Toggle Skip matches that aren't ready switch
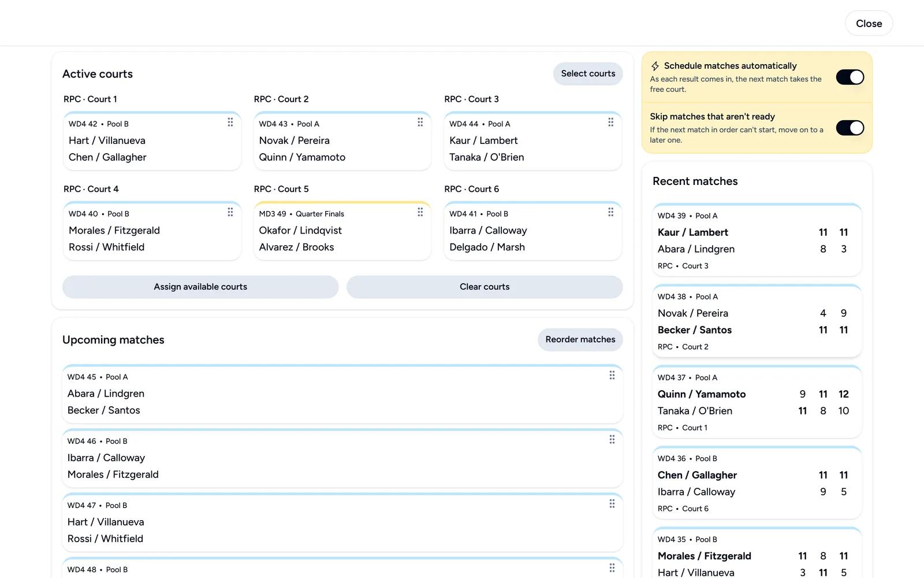The width and height of the screenshot is (924, 578). pos(850,128)
